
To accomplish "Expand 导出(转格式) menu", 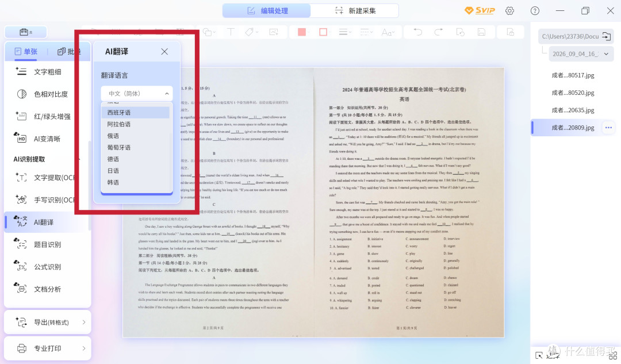I will coord(48,322).
